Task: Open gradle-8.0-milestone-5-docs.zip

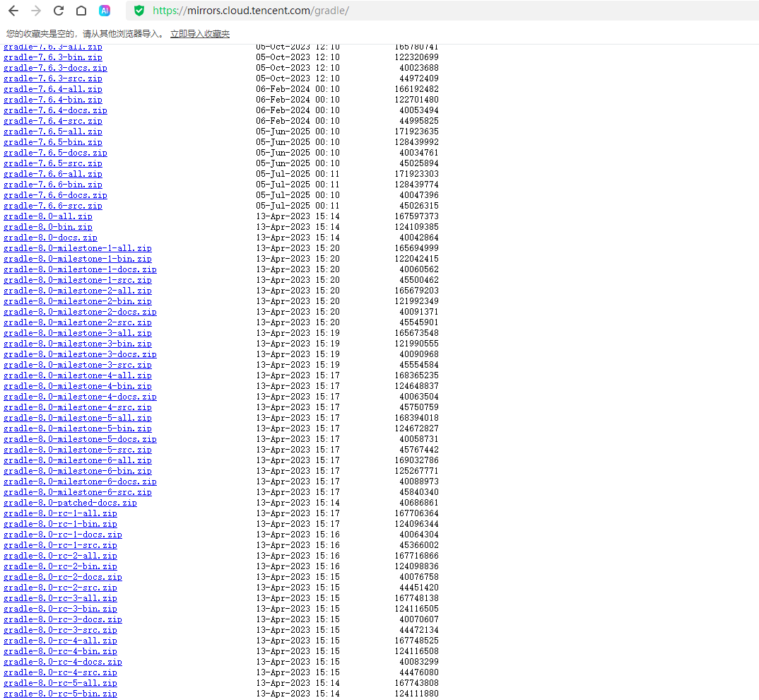Action: click(80, 439)
